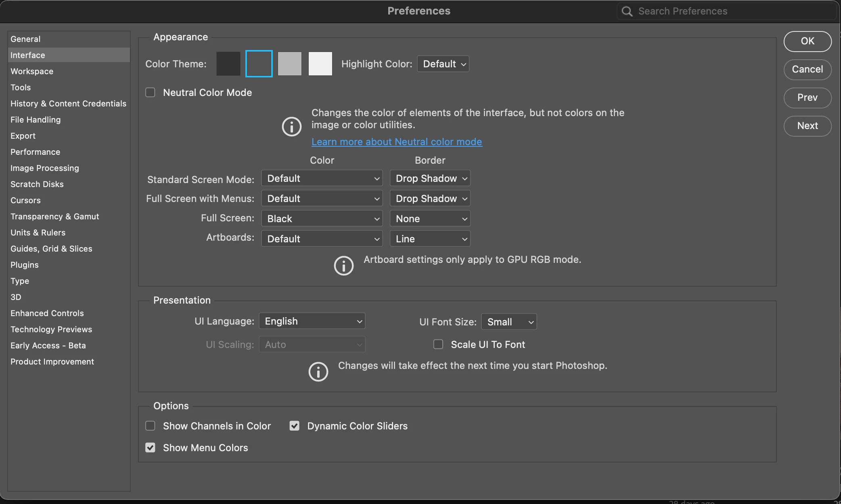Viewport: 841px width, 504px height.
Task: Switch to the Performance preferences section
Action: [x=35, y=152]
